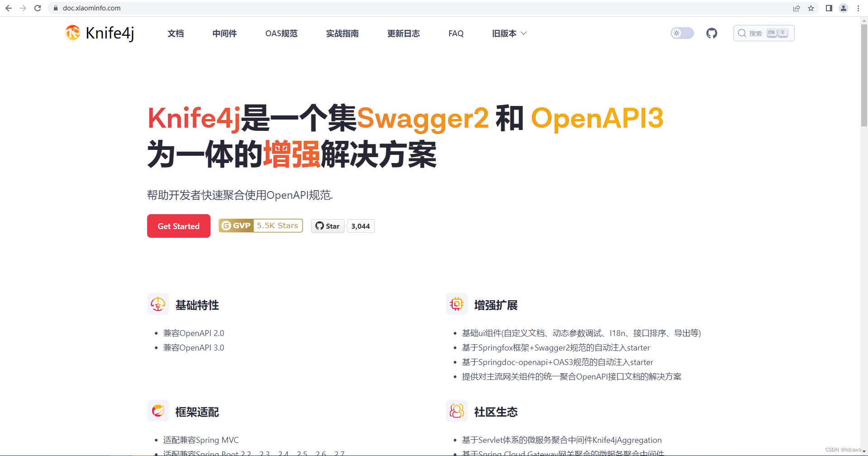Open the 文档 navigation item
This screenshot has height=456, width=868.
(x=176, y=34)
